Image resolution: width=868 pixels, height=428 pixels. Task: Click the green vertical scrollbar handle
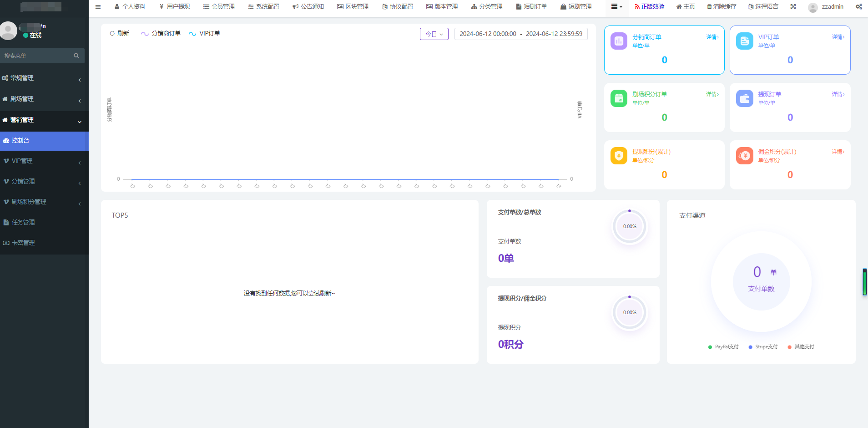(x=864, y=282)
